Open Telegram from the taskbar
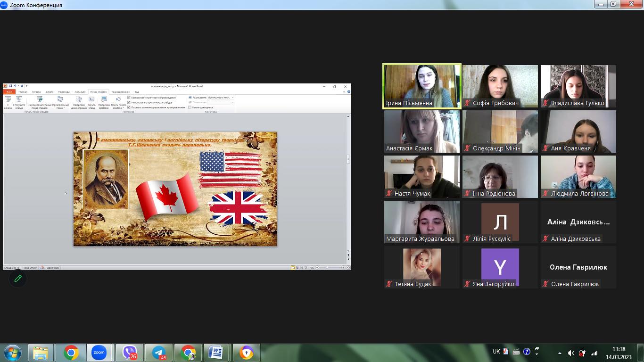The image size is (644, 362). pyautogui.click(x=159, y=352)
